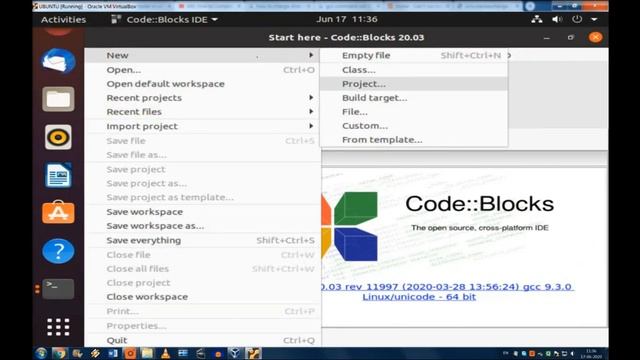This screenshot has width=640, height=360.
Task: Select Open default workspace
Action: (203, 84)
